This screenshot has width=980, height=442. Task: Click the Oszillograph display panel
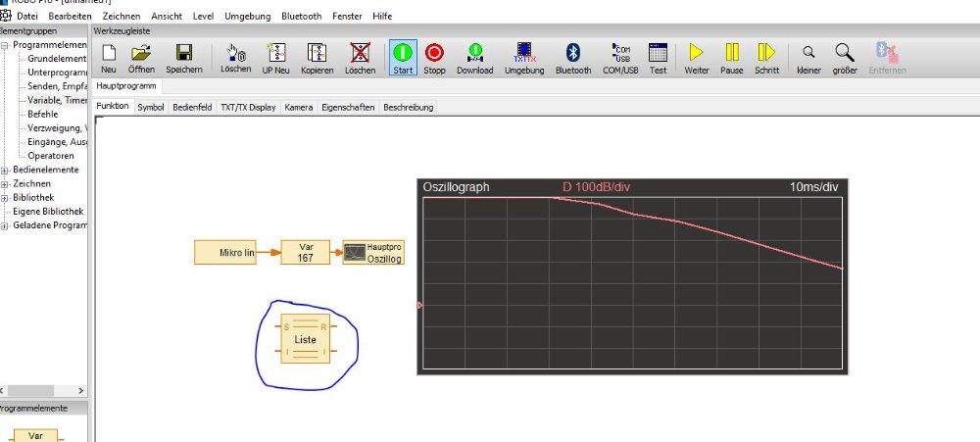pos(632,277)
